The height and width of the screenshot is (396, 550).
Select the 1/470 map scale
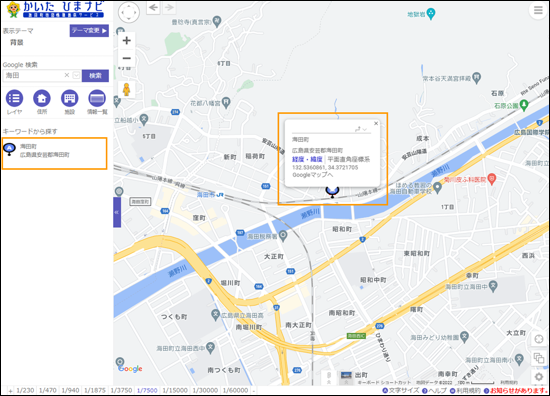(x=48, y=390)
